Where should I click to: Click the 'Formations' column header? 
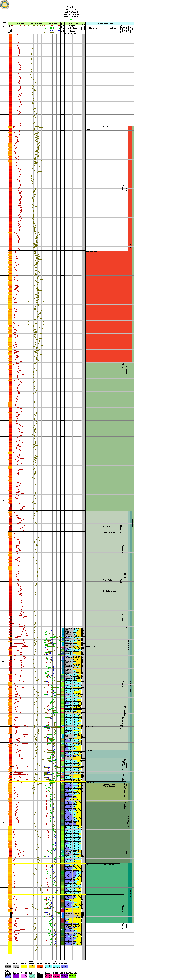pyautogui.click(x=111, y=28)
